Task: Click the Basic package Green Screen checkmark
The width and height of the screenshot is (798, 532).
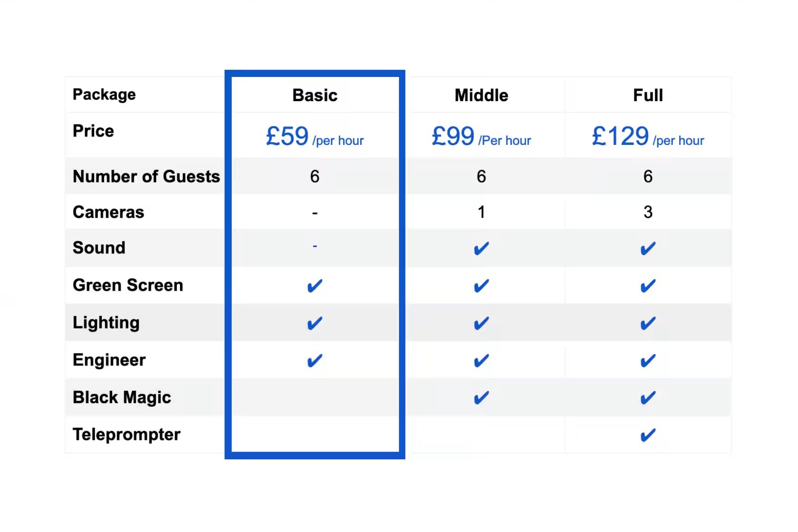Action: point(314,286)
